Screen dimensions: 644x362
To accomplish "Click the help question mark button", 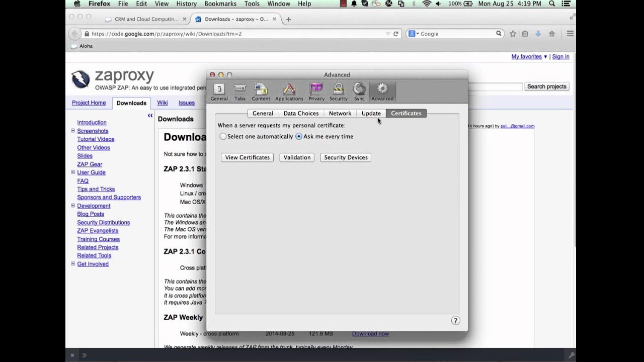I will (455, 321).
